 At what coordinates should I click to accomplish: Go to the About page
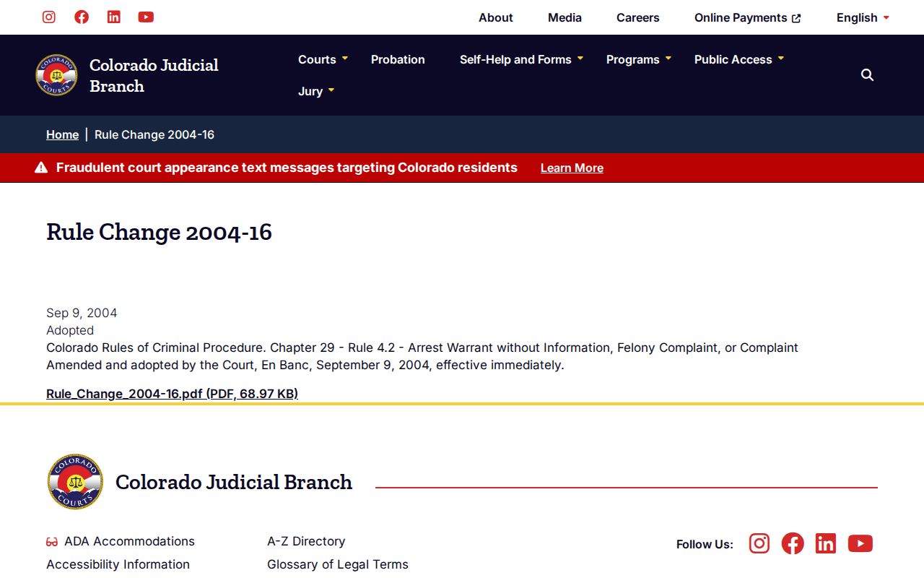coord(496,17)
